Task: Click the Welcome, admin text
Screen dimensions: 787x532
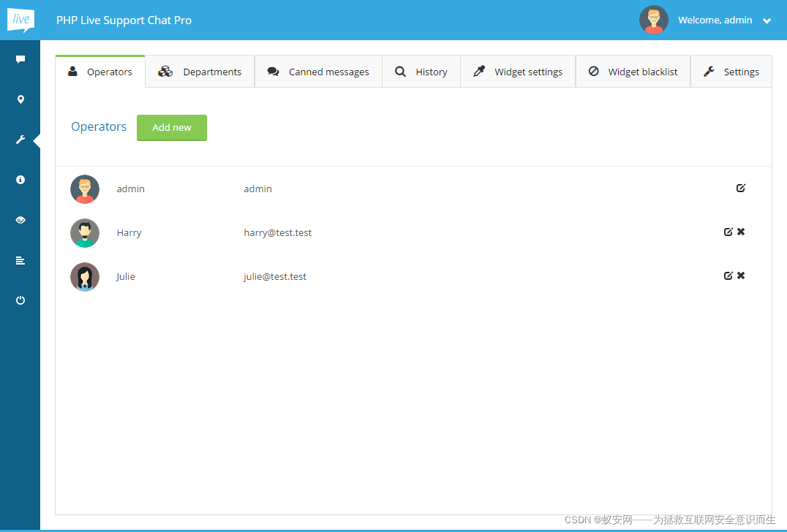Action: coord(715,20)
